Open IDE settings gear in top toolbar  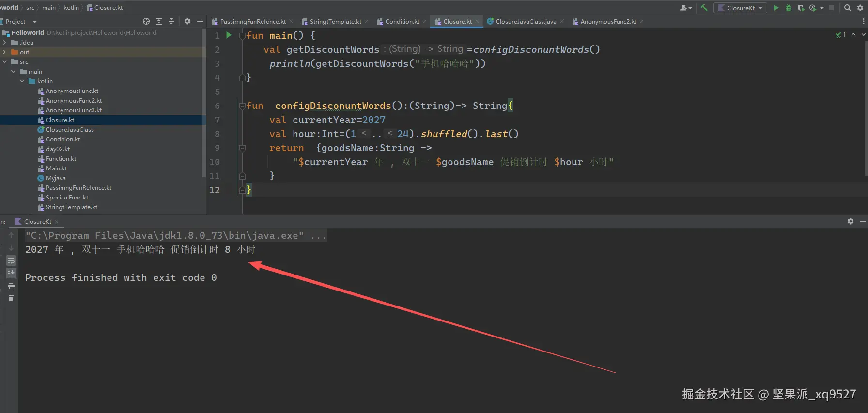860,8
